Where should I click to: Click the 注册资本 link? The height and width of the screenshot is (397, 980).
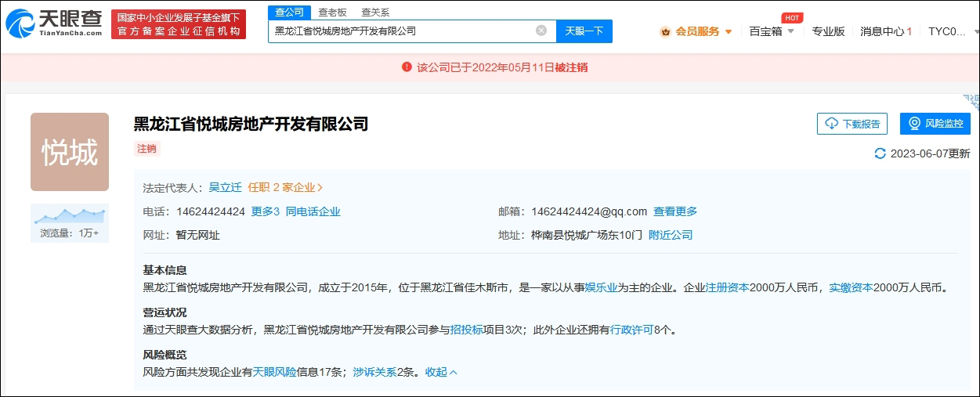tap(728, 287)
